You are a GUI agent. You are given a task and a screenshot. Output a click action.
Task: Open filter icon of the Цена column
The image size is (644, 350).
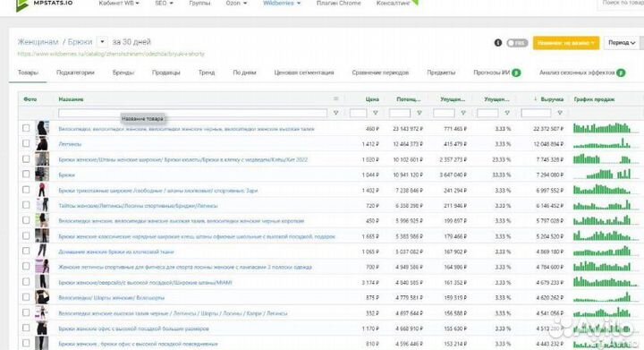pyautogui.click(x=375, y=113)
